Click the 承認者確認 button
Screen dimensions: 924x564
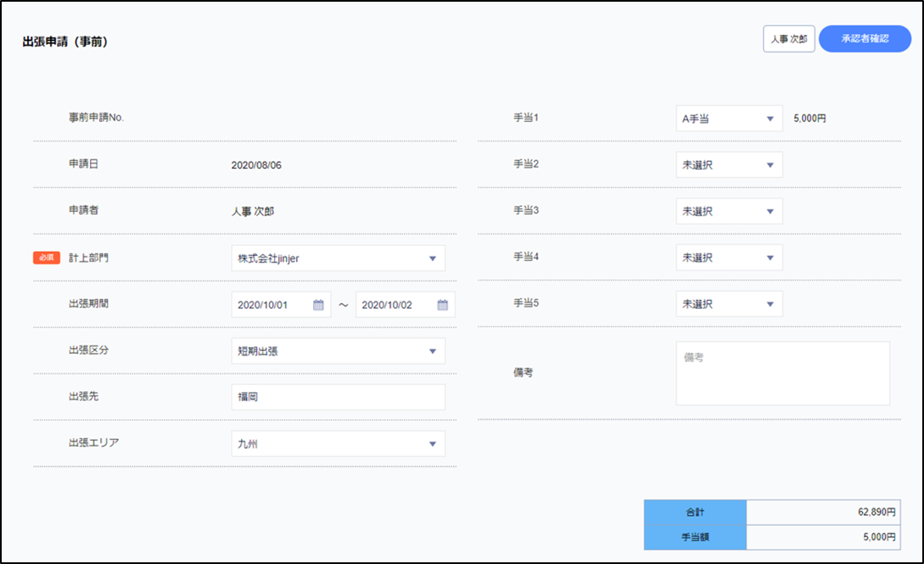click(865, 39)
